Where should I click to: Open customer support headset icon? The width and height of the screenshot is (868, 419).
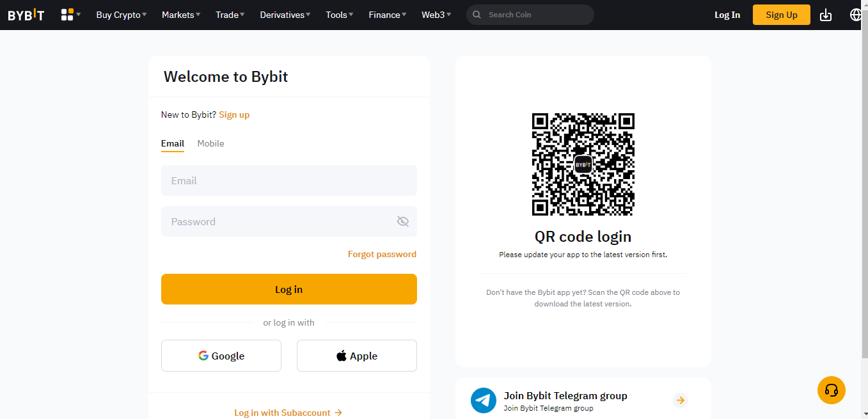pyautogui.click(x=831, y=390)
